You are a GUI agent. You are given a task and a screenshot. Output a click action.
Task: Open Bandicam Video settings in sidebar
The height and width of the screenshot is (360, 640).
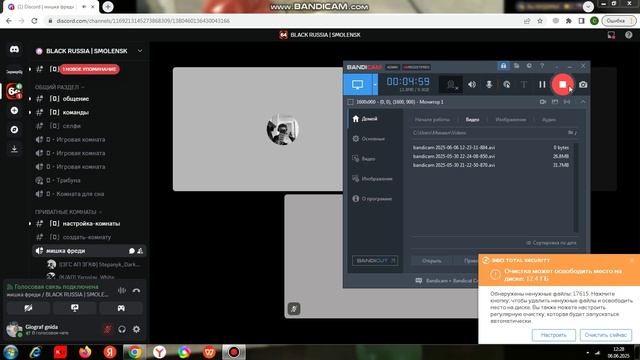tap(374, 159)
